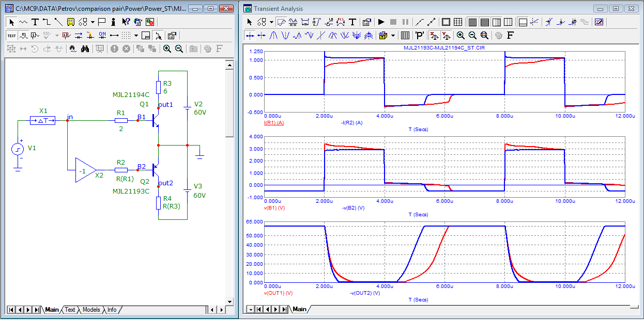Viewport: 644px width, 320px height.
Task: Toggle Grid Text display (TEXT button)
Action: [x=11, y=36]
